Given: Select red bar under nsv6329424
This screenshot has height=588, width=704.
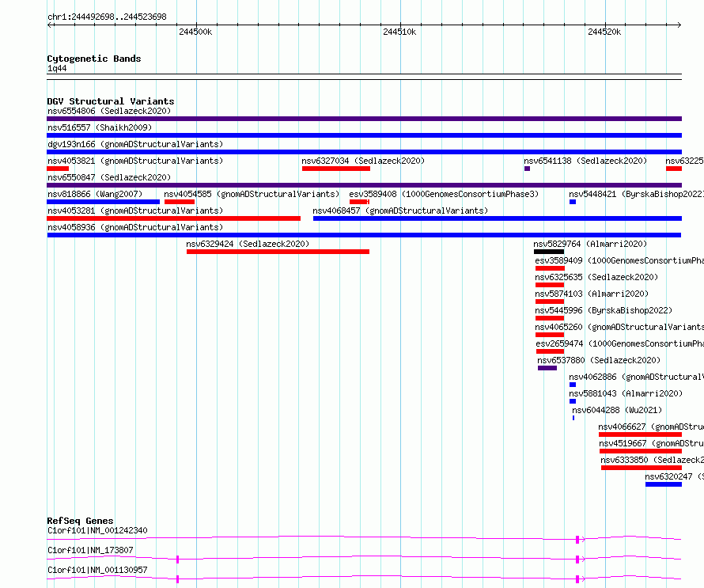Looking at the screenshot, I should pos(278,252).
